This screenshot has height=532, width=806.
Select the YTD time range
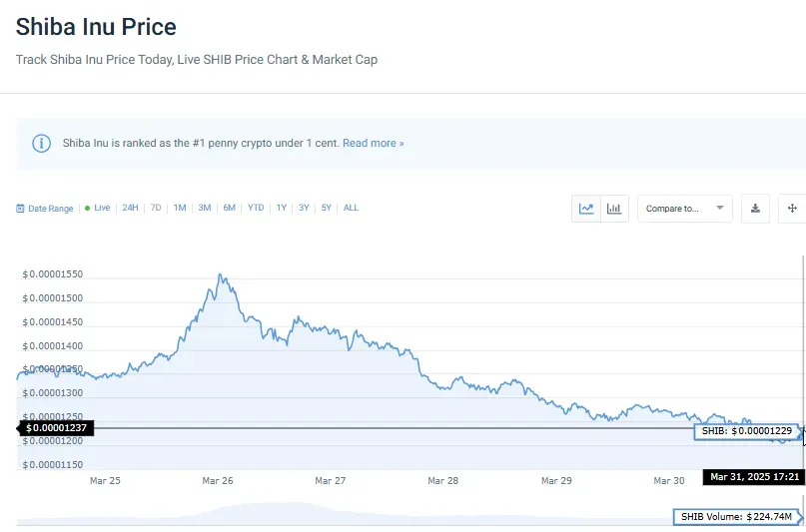coord(256,208)
